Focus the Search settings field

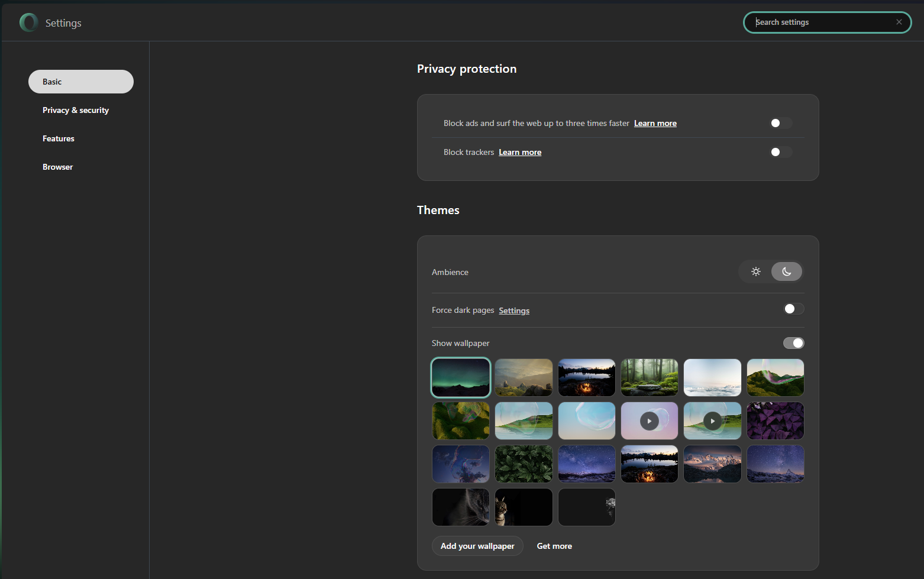(x=822, y=22)
